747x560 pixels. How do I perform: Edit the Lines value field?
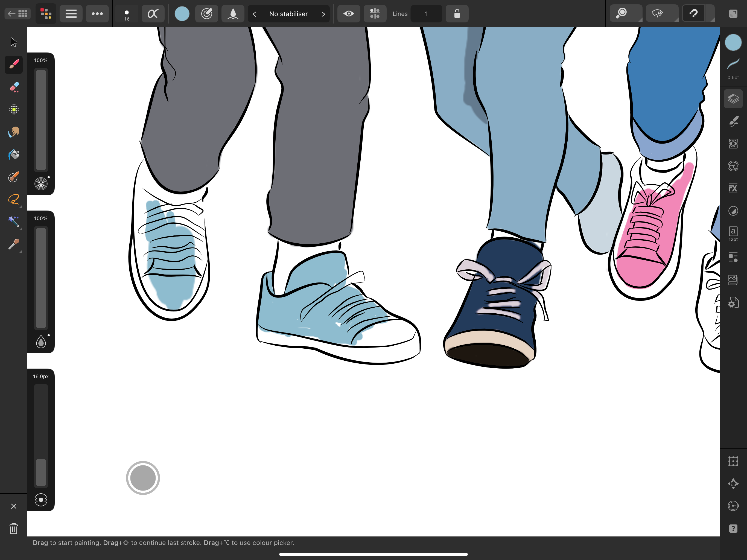pos(426,14)
